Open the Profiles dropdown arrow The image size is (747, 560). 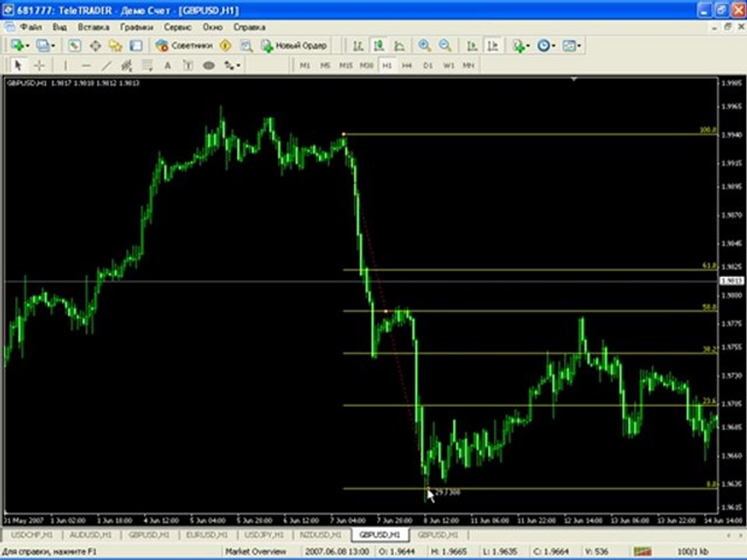pyautogui.click(x=53, y=46)
